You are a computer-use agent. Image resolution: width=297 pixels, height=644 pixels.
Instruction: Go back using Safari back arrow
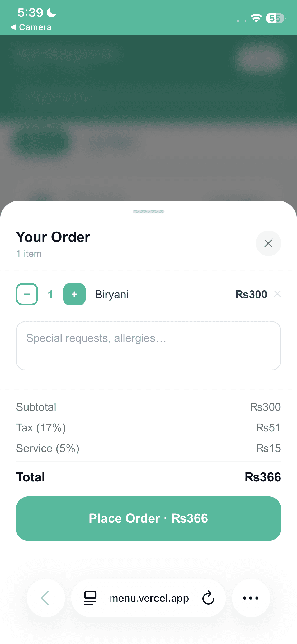point(46,598)
